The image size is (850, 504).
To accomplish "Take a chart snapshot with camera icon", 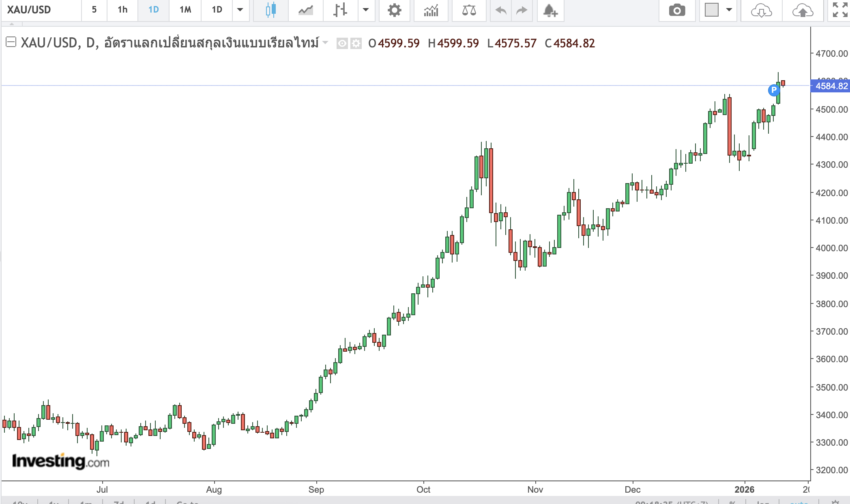I will (677, 10).
